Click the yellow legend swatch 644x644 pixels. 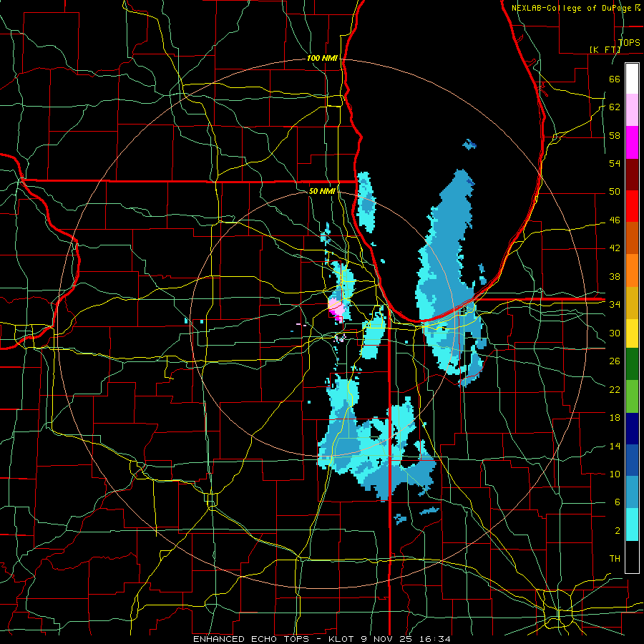[632, 333]
